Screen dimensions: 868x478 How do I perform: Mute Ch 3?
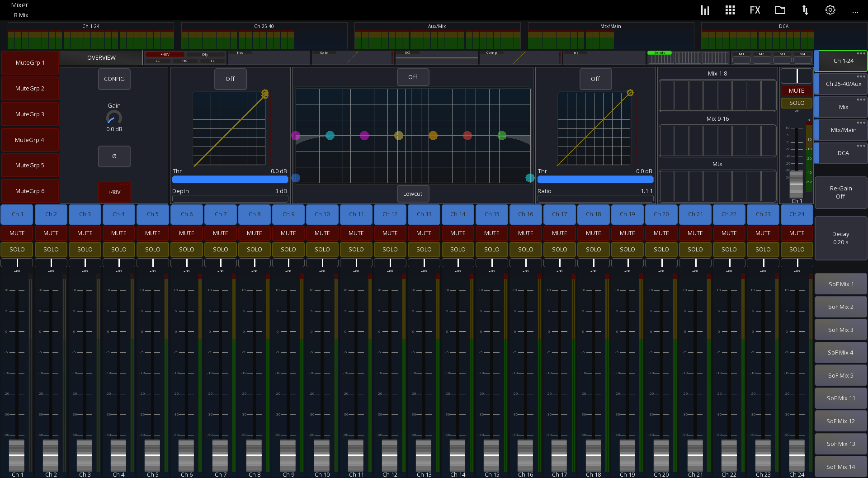(x=85, y=233)
